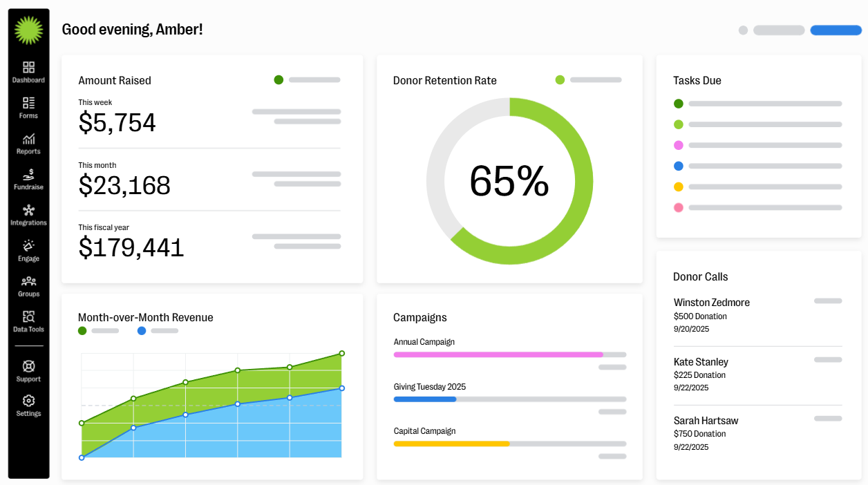This screenshot has height=485, width=868.
Task: Expand details for Winston Zedmore's donor call
Action: click(827, 301)
